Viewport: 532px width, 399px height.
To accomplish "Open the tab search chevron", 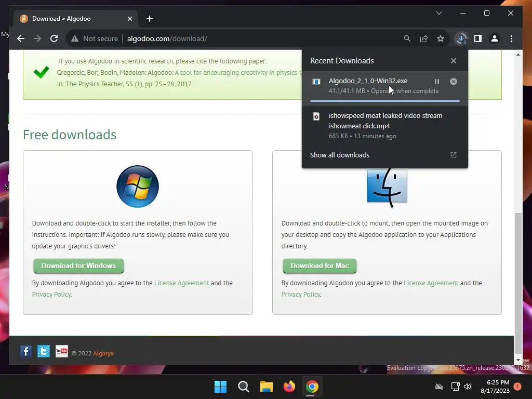I will pyautogui.click(x=439, y=13).
